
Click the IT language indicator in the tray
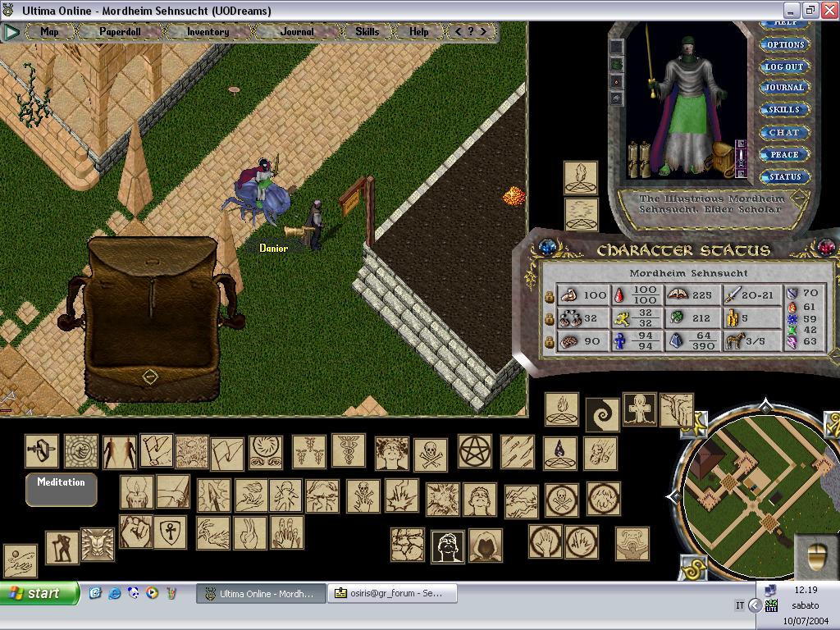click(740, 606)
